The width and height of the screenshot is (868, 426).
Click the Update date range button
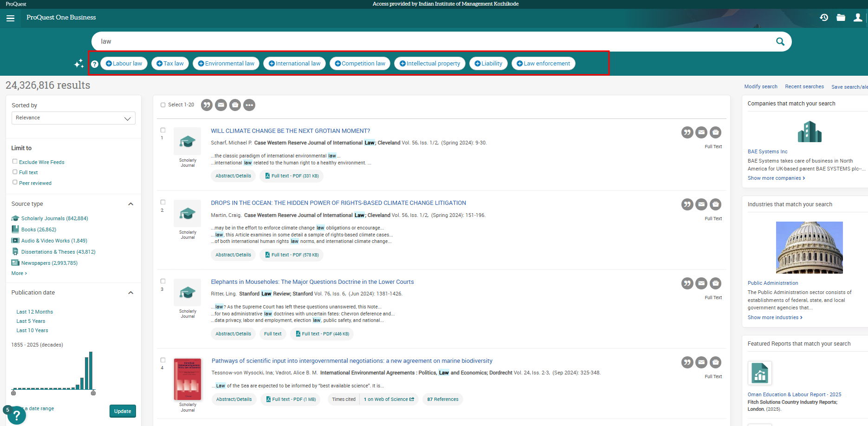[x=123, y=411]
